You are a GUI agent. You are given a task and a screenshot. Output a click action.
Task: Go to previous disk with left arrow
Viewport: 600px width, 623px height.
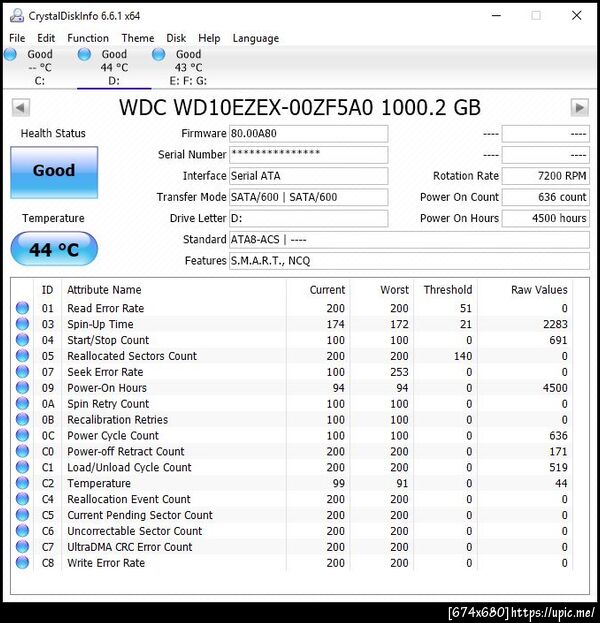[21, 107]
